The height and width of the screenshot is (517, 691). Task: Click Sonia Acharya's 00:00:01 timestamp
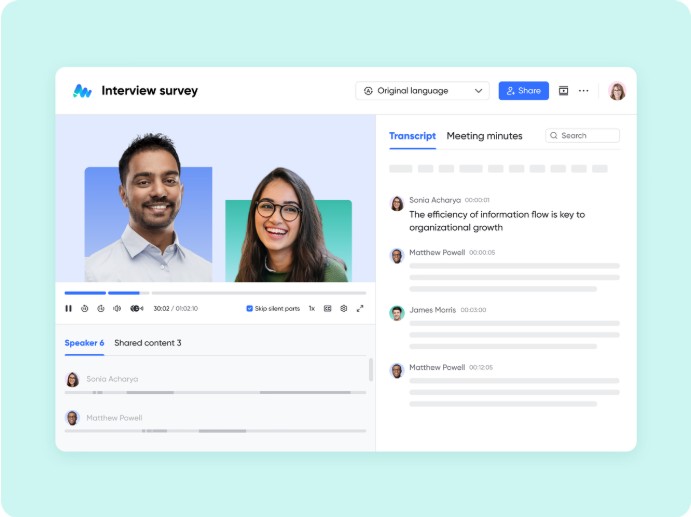pyautogui.click(x=477, y=200)
